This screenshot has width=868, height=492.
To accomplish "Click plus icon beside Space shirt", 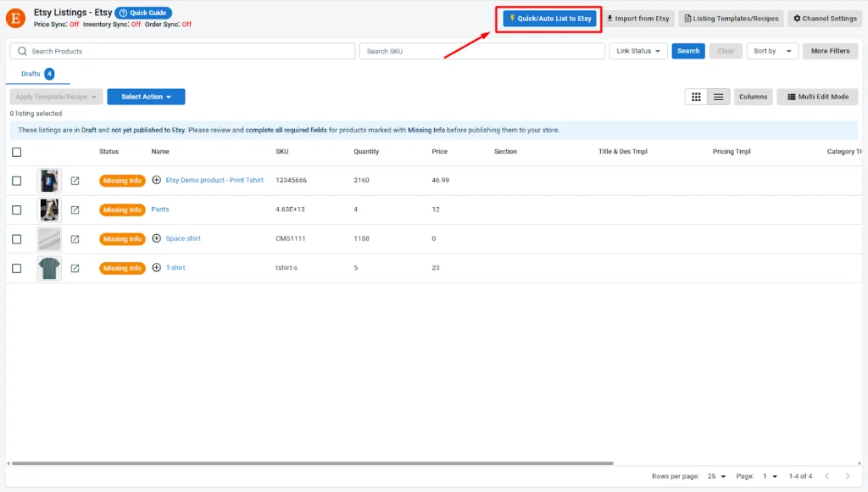I will (x=156, y=238).
